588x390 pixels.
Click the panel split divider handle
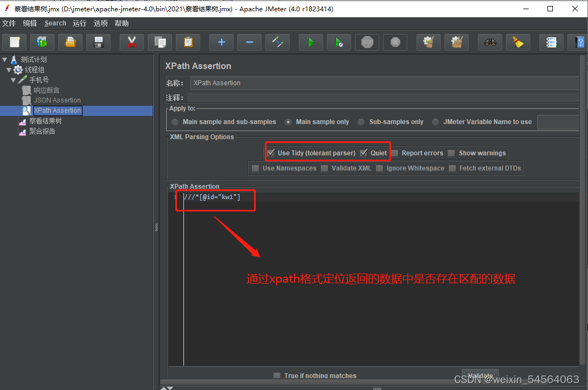[156, 227]
